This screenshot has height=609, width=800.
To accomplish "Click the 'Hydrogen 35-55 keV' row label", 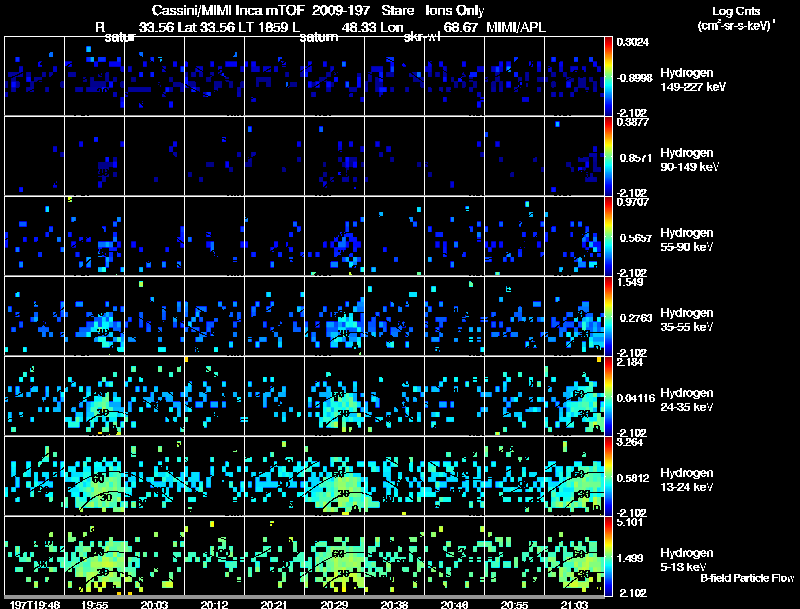I will [687, 320].
